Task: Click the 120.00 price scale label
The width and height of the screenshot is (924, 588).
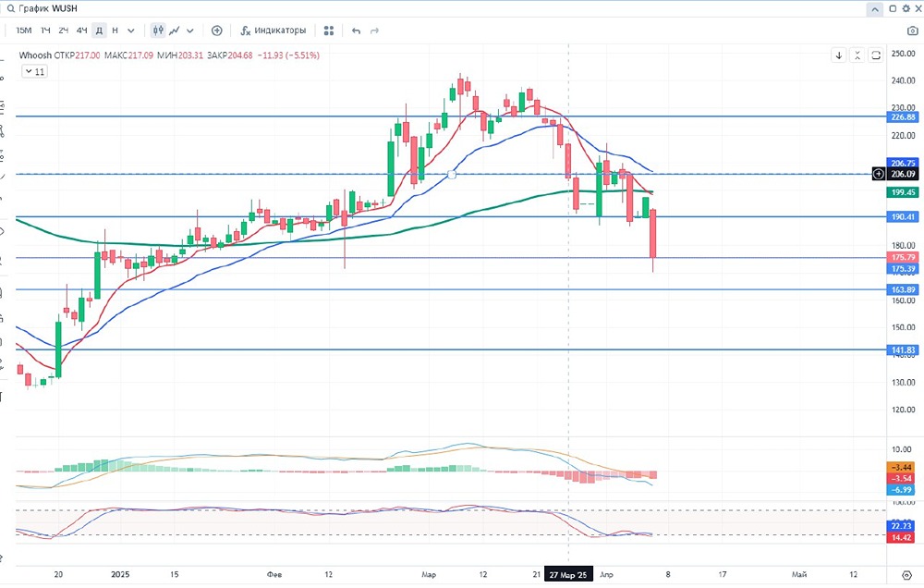Action: pos(903,410)
